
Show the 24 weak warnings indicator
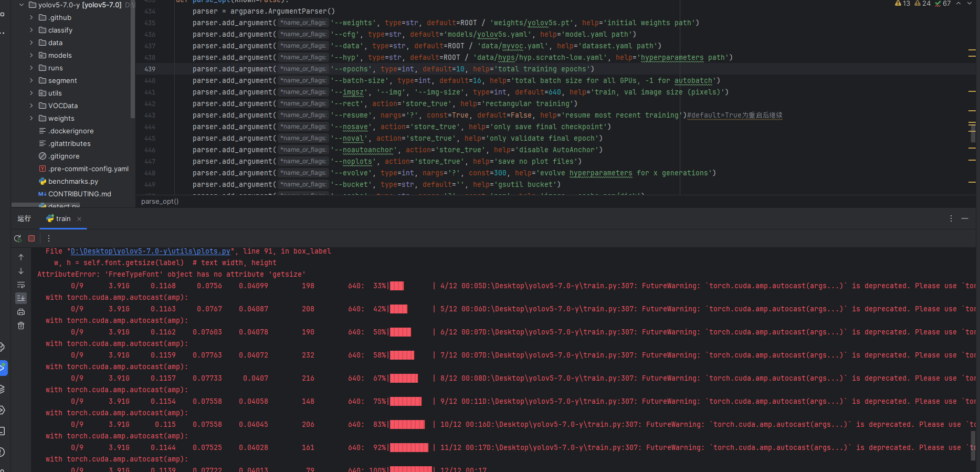(x=922, y=4)
